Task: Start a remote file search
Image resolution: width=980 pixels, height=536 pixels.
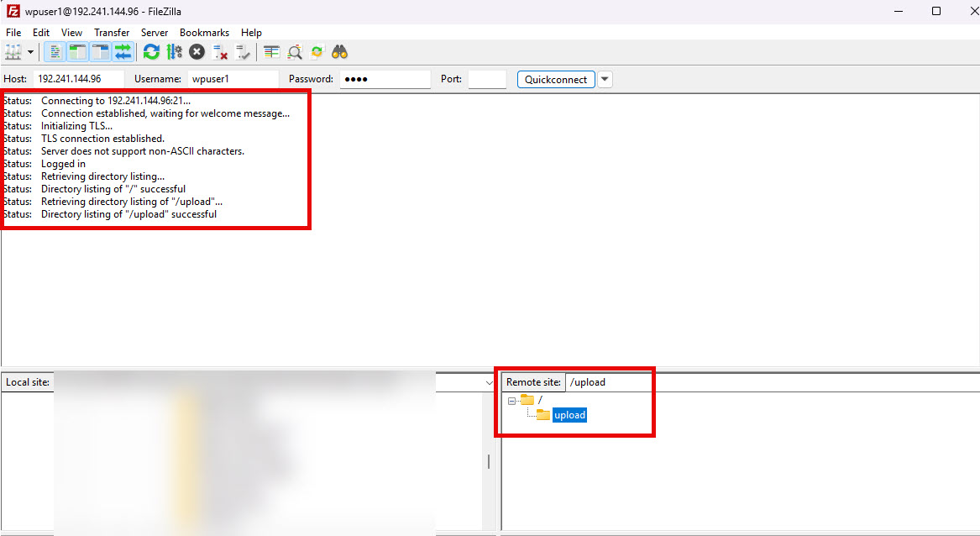Action: click(x=339, y=51)
